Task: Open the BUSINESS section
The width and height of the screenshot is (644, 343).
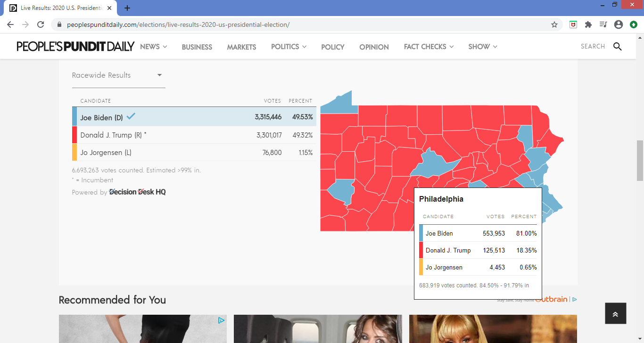Action: pos(197,47)
